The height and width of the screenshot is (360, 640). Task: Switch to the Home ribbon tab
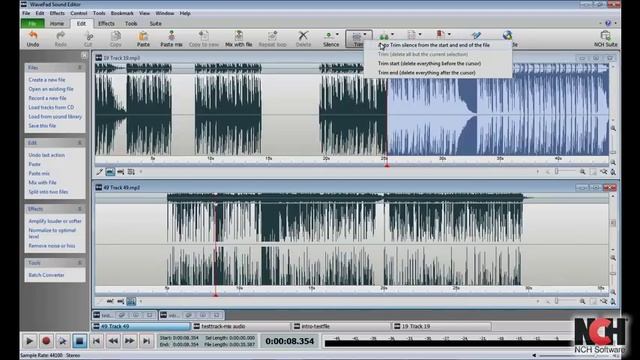click(x=57, y=24)
